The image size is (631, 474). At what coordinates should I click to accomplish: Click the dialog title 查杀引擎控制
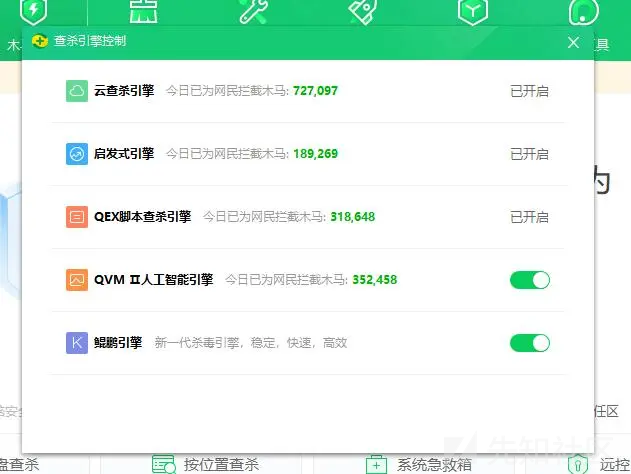[90, 41]
